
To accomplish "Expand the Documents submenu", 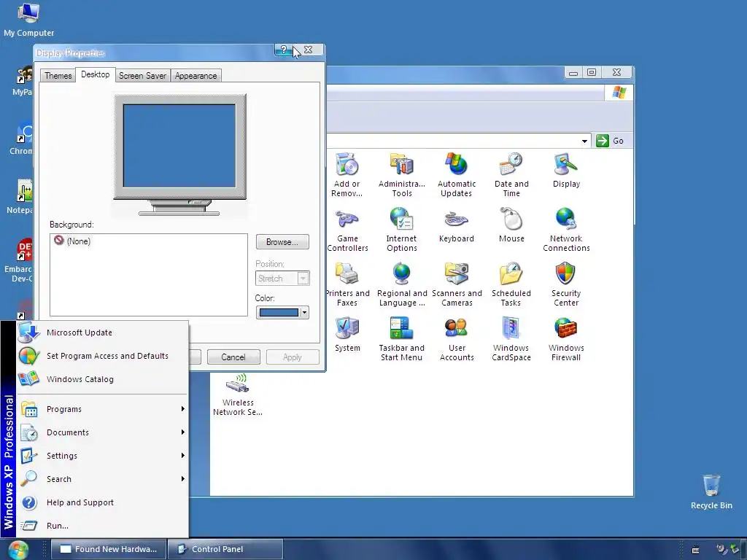I will [102, 432].
